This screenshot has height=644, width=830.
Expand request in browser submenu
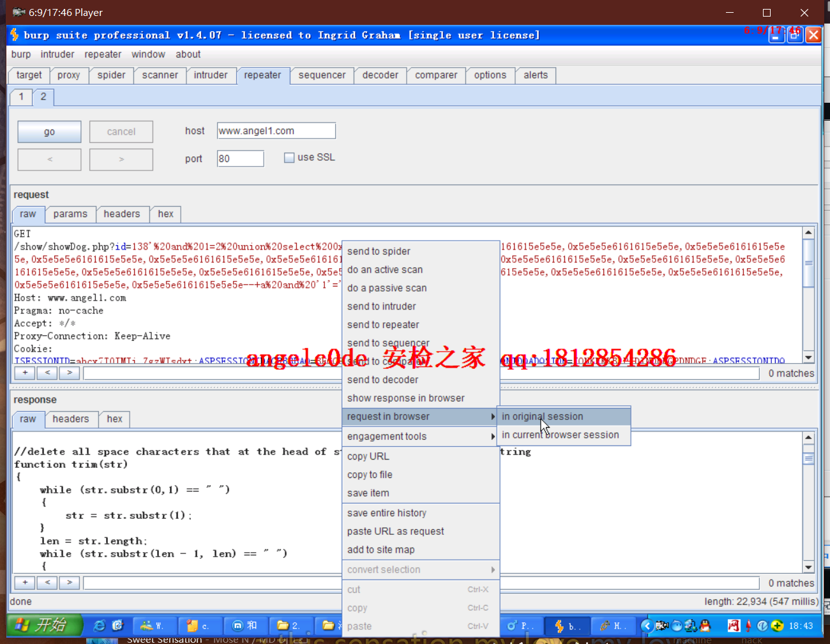(x=421, y=417)
